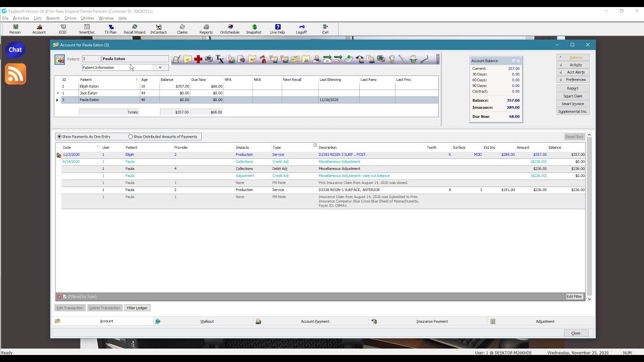The height and width of the screenshot is (362, 644).
Task: Click the Exit toolbar icon
Action: (x=326, y=29)
